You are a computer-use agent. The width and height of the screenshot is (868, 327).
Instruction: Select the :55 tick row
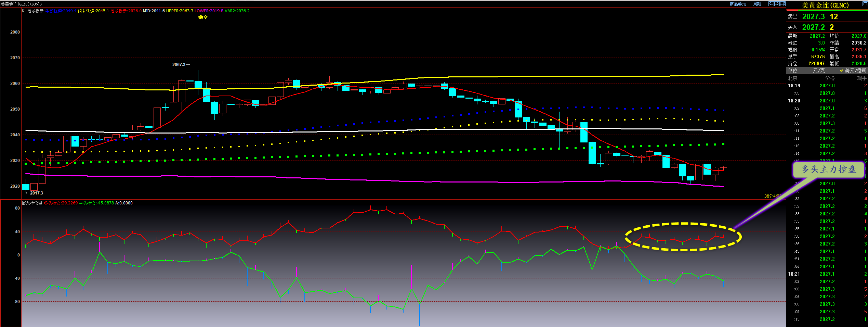tap(827, 93)
